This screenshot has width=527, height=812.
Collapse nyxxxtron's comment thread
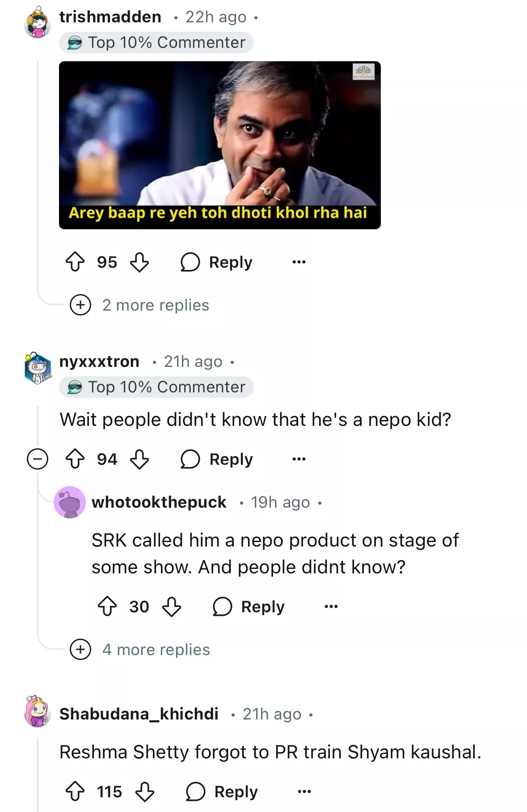[x=38, y=459]
